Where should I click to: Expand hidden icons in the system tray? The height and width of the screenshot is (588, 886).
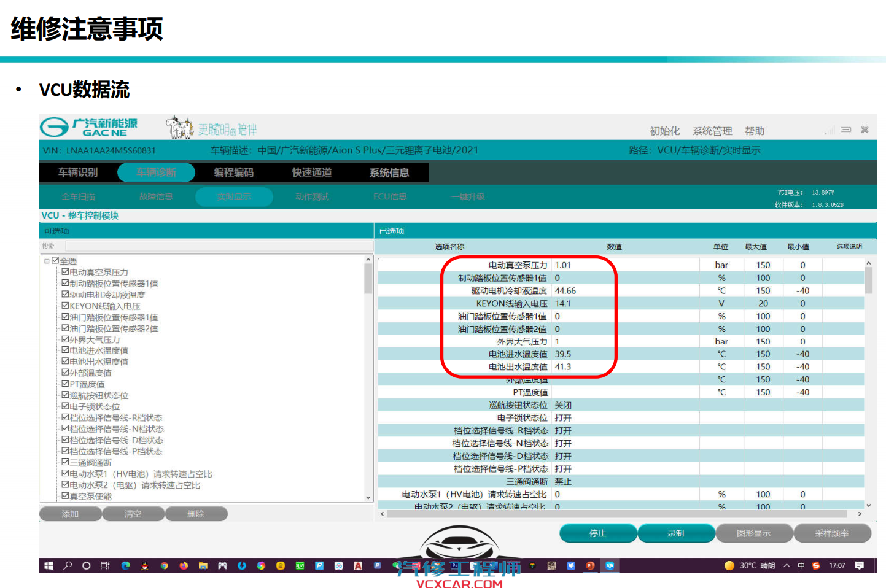(x=787, y=565)
